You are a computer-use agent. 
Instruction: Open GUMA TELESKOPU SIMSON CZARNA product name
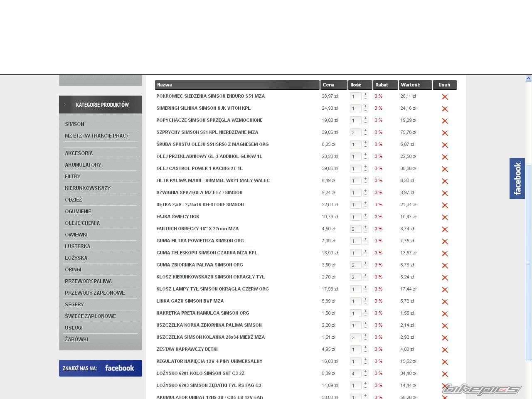point(207,253)
